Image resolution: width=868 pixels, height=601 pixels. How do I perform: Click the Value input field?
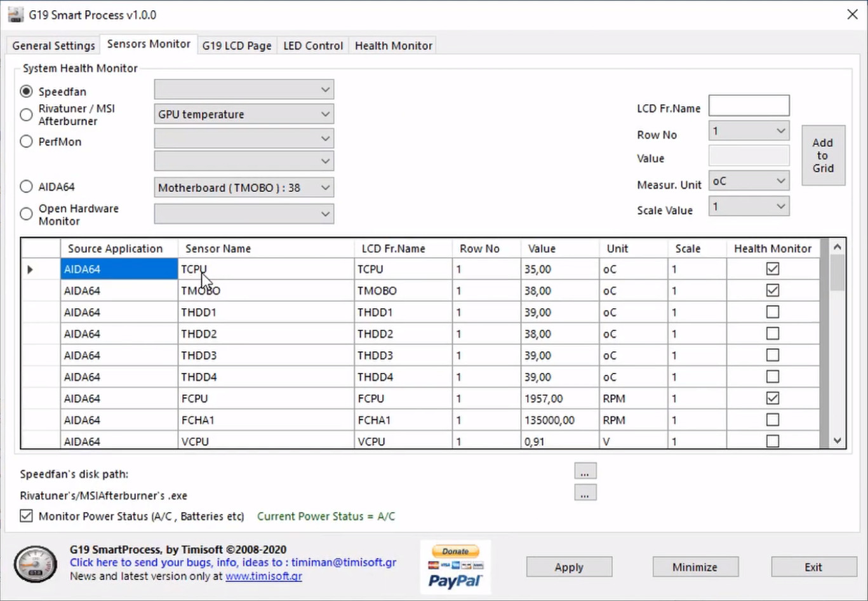point(749,156)
